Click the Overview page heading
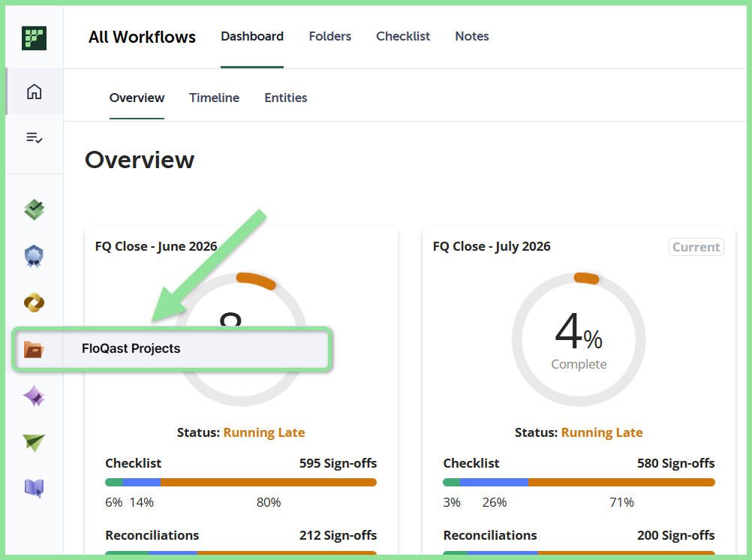This screenshot has width=752, height=560. [x=140, y=160]
